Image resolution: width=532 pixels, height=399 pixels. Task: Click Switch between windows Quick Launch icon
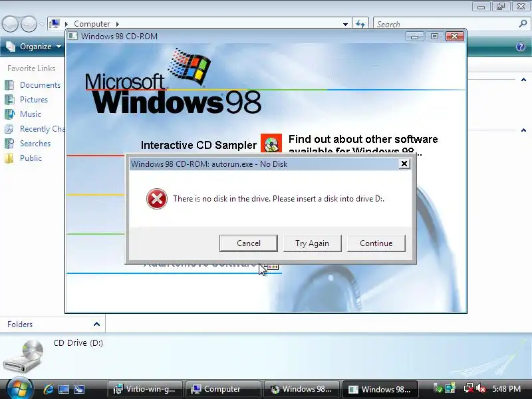[x=78, y=389]
